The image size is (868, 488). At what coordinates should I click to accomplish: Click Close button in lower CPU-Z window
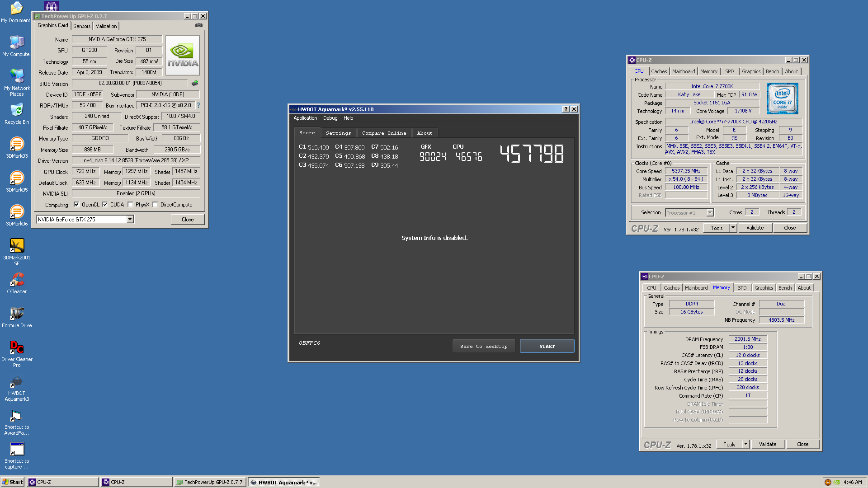point(802,444)
